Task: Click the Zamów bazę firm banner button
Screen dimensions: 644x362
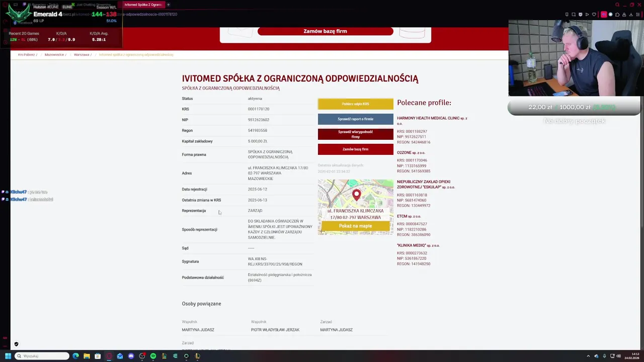Action: point(325,31)
